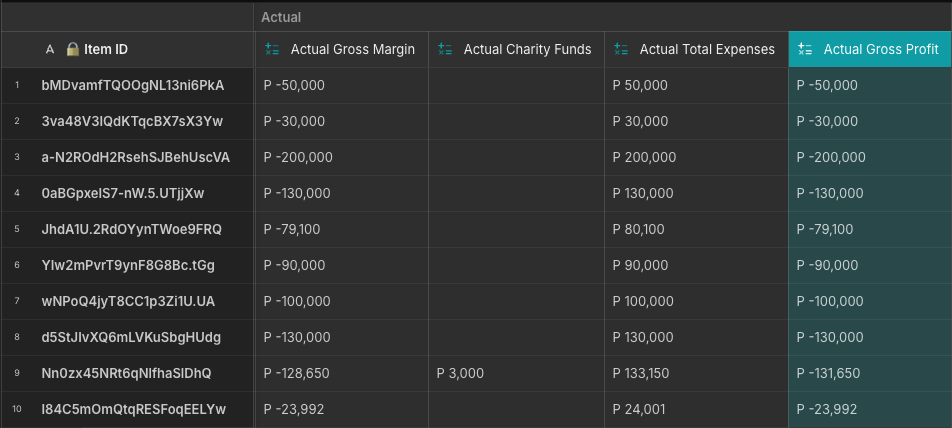This screenshot has width=952, height=428.
Task: Open item bMDvamfTQOOgNL13ni6PkA
Action: click(133, 86)
